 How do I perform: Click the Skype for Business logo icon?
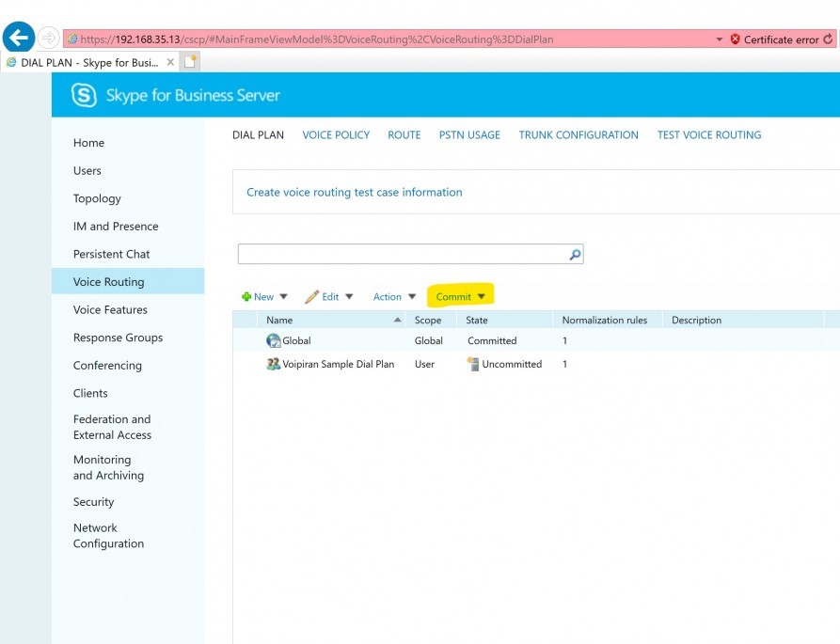click(x=84, y=95)
